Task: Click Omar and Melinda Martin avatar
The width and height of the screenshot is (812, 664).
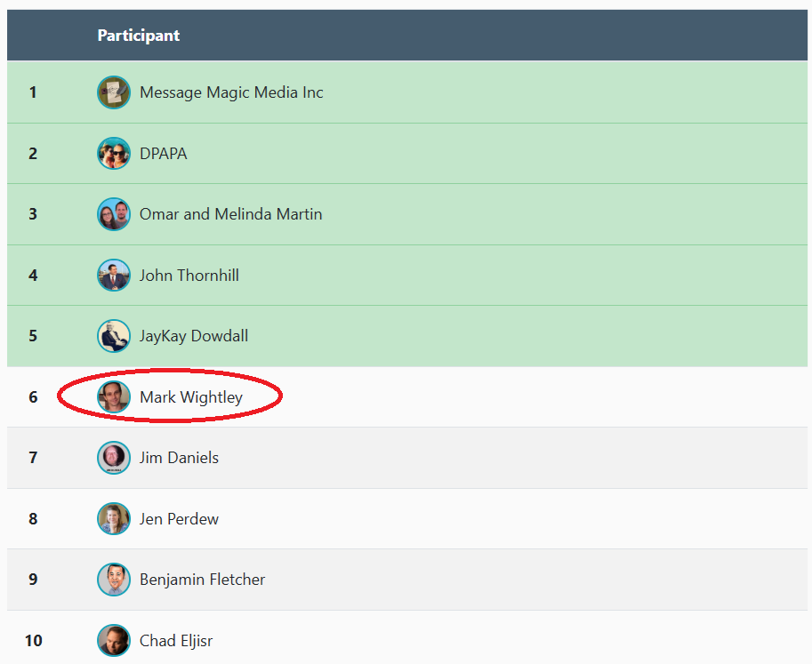Action: tap(114, 214)
